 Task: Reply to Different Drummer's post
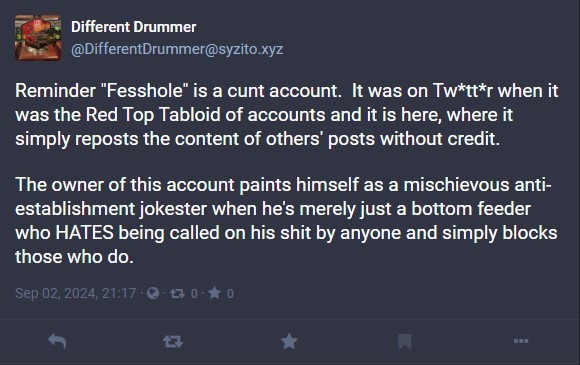click(57, 341)
